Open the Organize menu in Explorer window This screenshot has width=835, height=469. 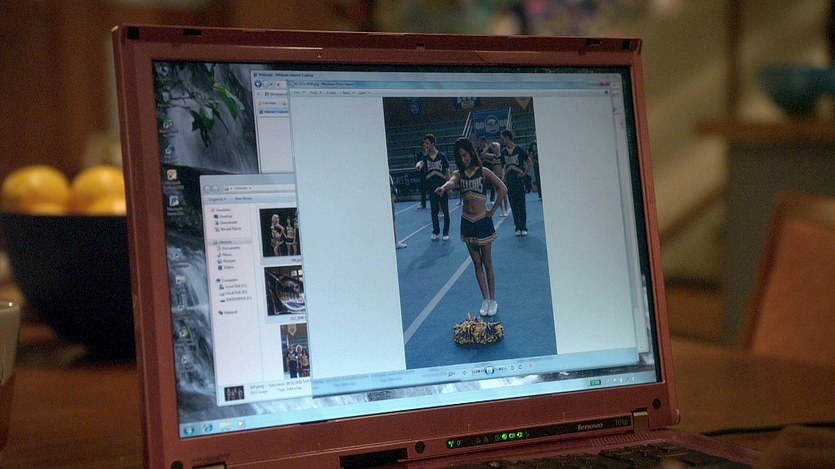point(215,199)
